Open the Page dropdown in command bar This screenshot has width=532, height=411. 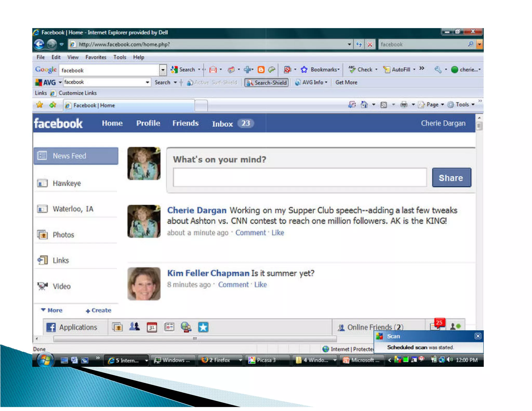pos(431,105)
